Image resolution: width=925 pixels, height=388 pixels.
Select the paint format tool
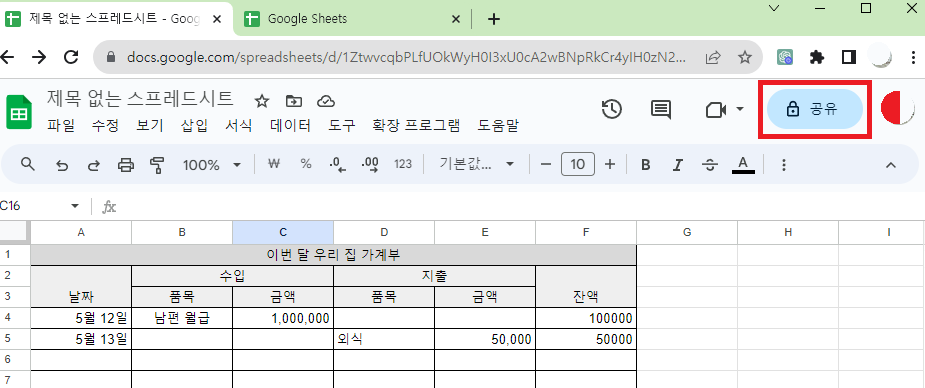pos(157,165)
